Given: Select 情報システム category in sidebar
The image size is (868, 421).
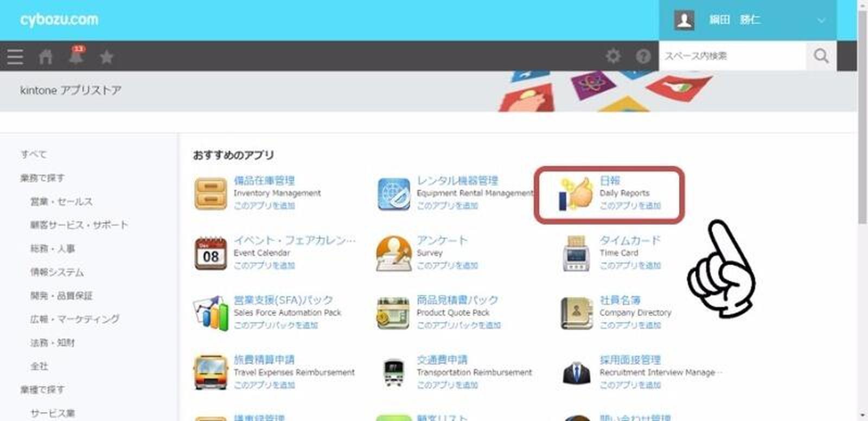Looking at the screenshot, I should pyautogui.click(x=57, y=272).
